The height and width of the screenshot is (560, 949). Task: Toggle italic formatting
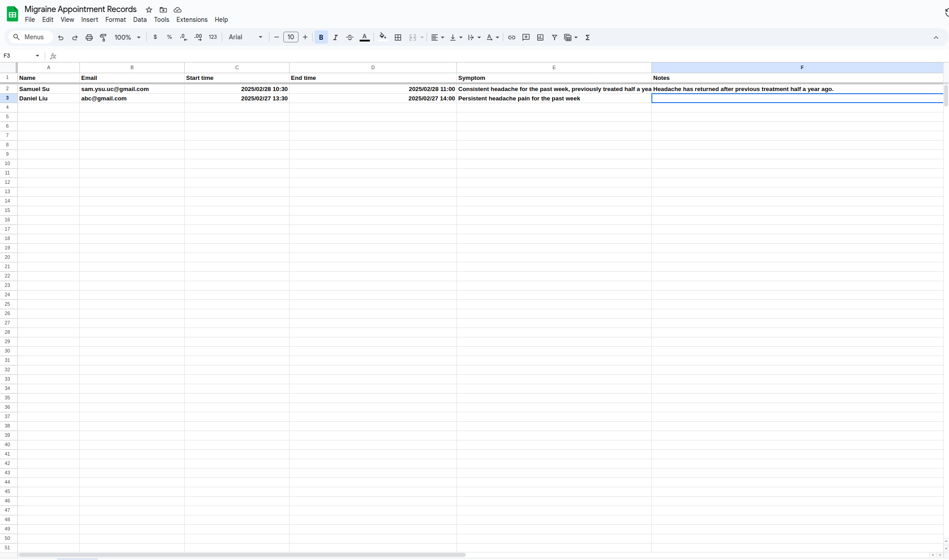pos(336,37)
